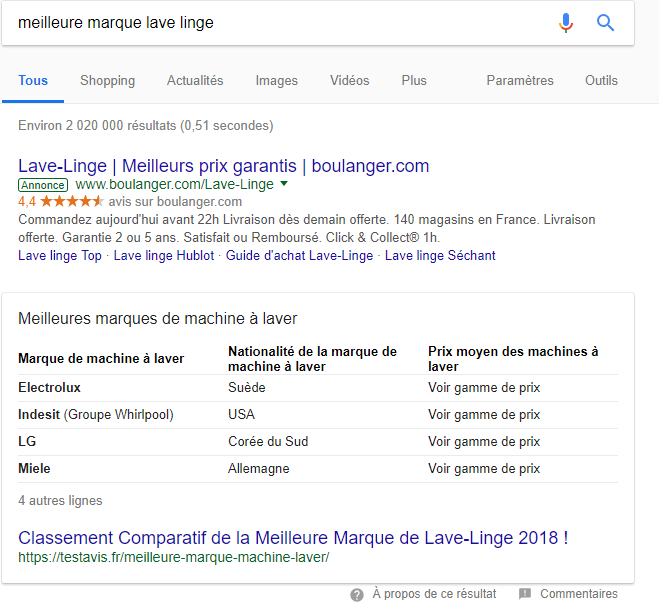The width and height of the screenshot is (659, 607).
Task: Click the LG brand cell
Action: click(27, 442)
